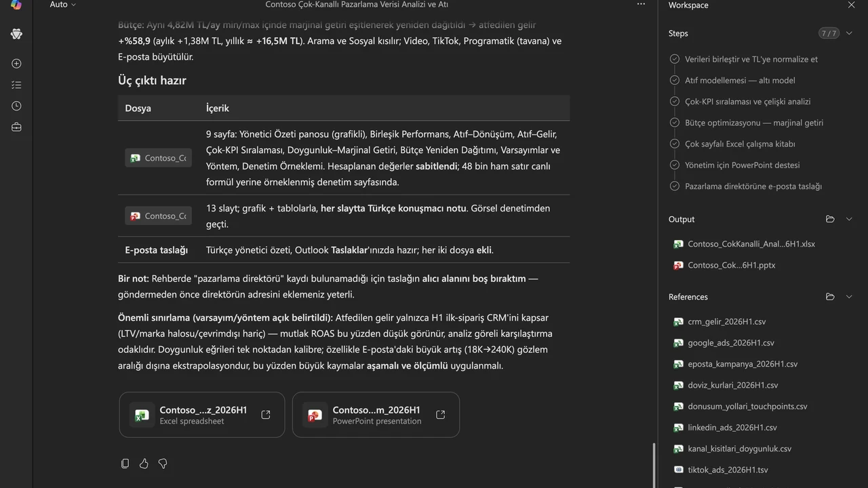Image resolution: width=868 pixels, height=488 pixels.
Task: Open Contoso...m_2026H1 PowerPoint presentation card
Action: click(x=376, y=415)
